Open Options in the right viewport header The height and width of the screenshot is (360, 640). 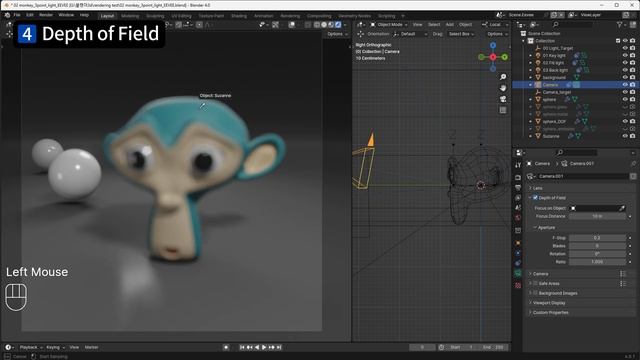click(x=497, y=34)
